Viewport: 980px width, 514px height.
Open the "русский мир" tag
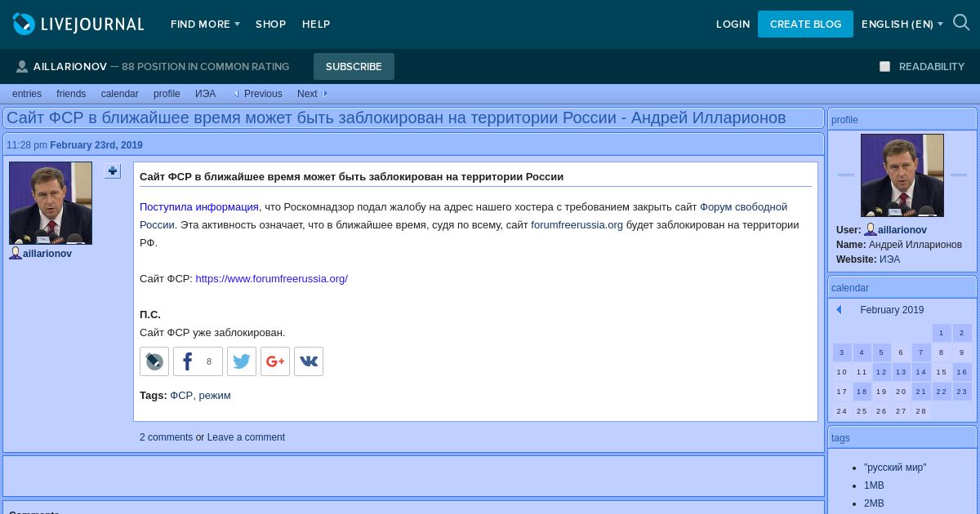(895, 467)
